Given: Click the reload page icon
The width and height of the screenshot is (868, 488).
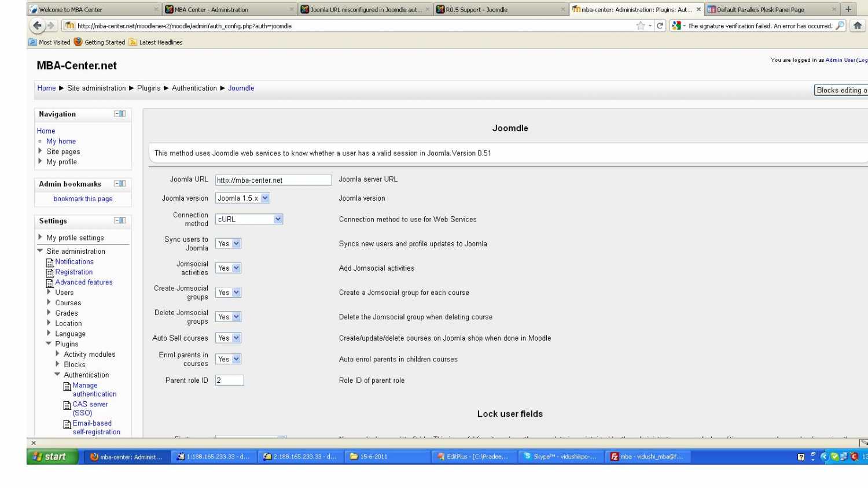Looking at the screenshot, I should pos(660,25).
